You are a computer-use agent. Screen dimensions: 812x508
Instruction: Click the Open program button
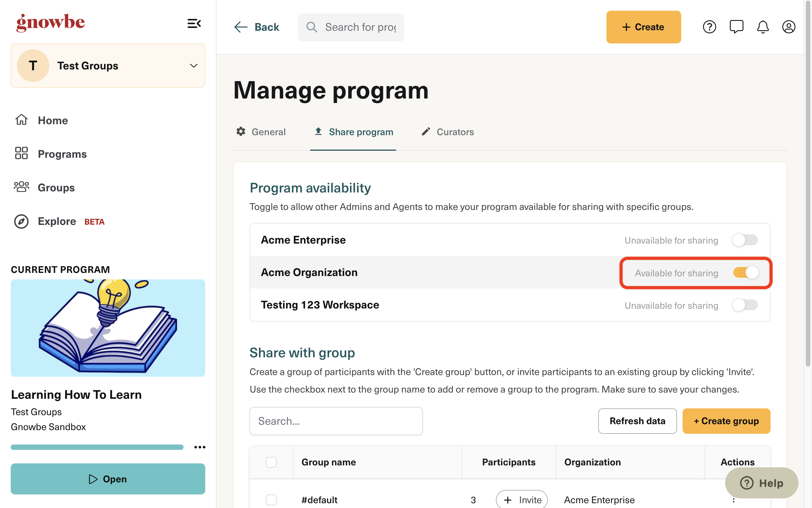(108, 479)
